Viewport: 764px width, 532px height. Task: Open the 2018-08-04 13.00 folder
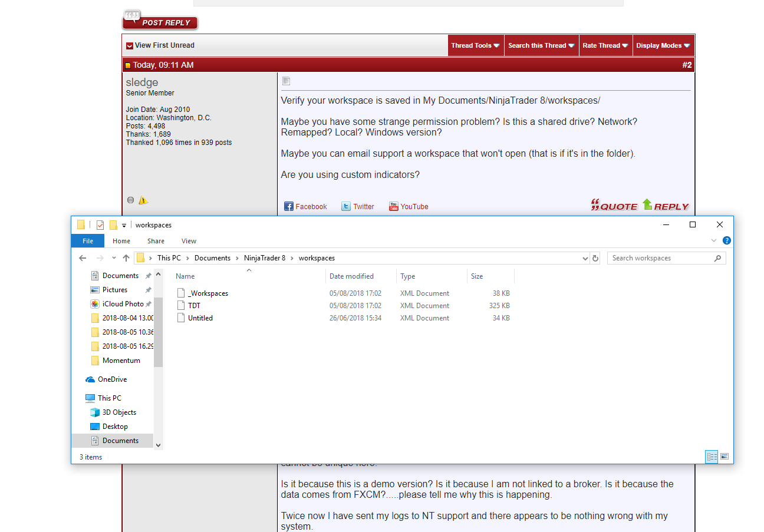coord(123,318)
